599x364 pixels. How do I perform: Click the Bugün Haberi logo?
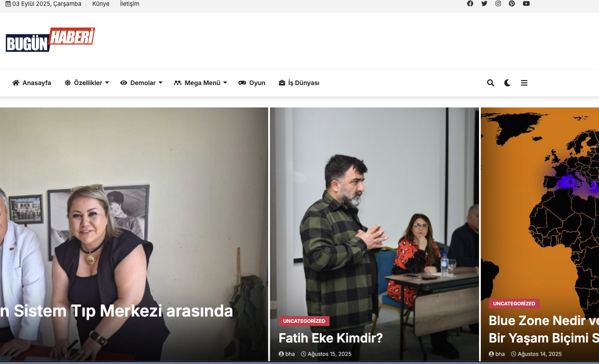pos(50,40)
